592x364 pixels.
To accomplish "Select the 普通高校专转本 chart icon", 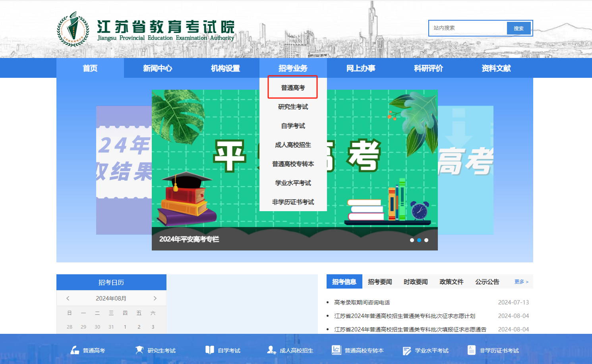I will point(336,350).
